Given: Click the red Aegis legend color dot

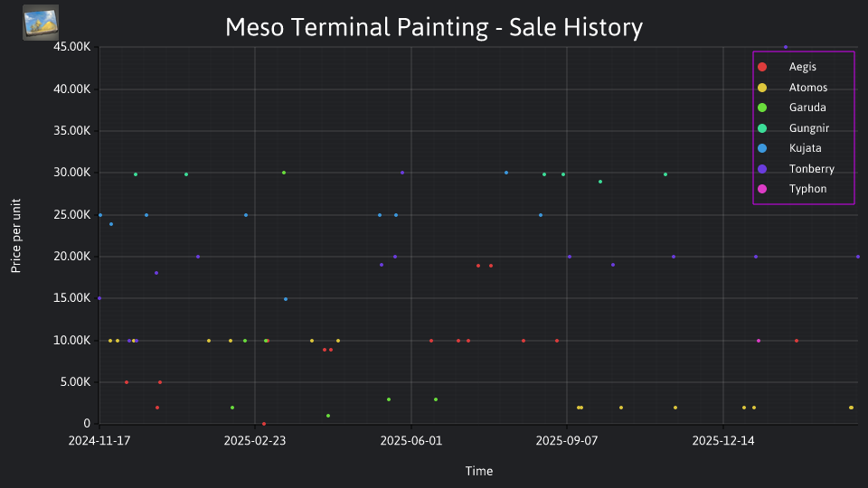Looking at the screenshot, I should 762,67.
